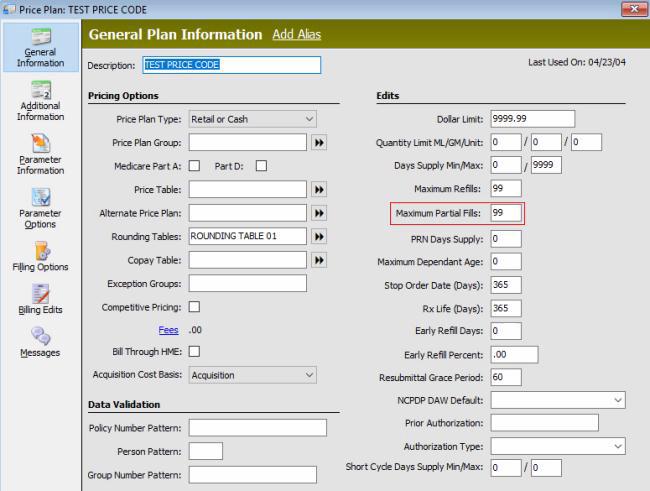Click the Days Supply Max field
The image size is (650, 491).
click(x=546, y=165)
